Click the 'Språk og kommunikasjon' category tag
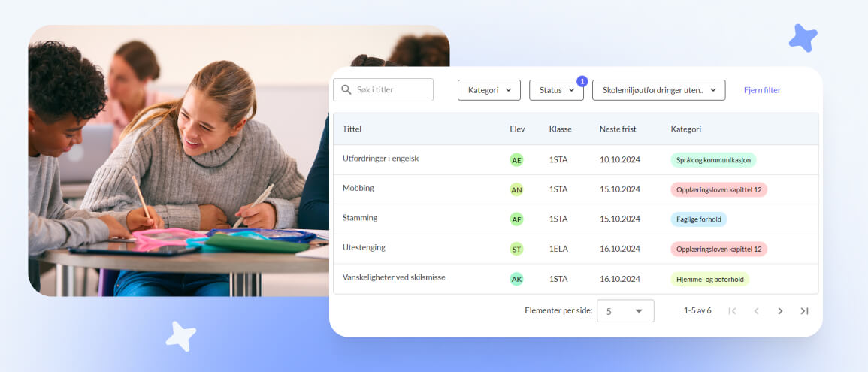The width and height of the screenshot is (868, 372). [713, 160]
